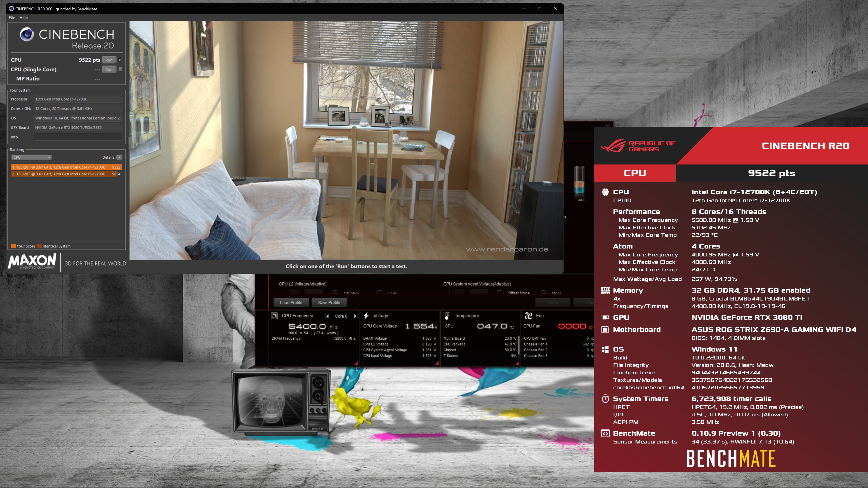Viewport: 868px width, 488px height.
Task: Click the Republic of Gamers logo
Action: pos(637,146)
